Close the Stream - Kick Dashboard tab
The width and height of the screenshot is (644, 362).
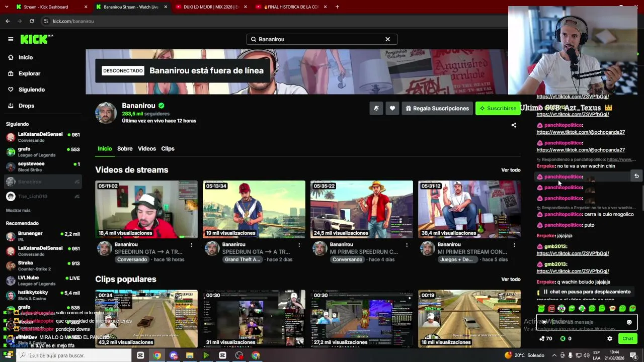coord(86,7)
